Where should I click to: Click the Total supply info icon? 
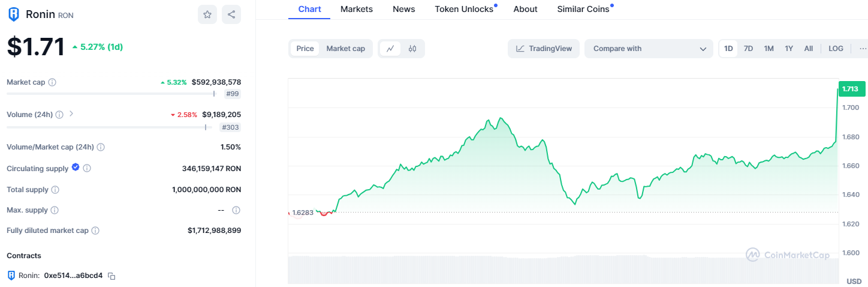click(55, 190)
